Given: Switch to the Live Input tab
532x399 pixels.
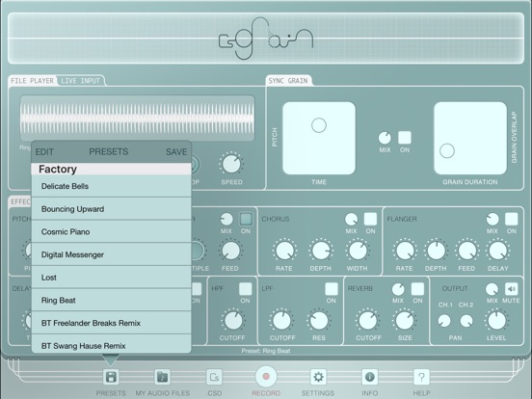Looking at the screenshot, I should point(80,81).
